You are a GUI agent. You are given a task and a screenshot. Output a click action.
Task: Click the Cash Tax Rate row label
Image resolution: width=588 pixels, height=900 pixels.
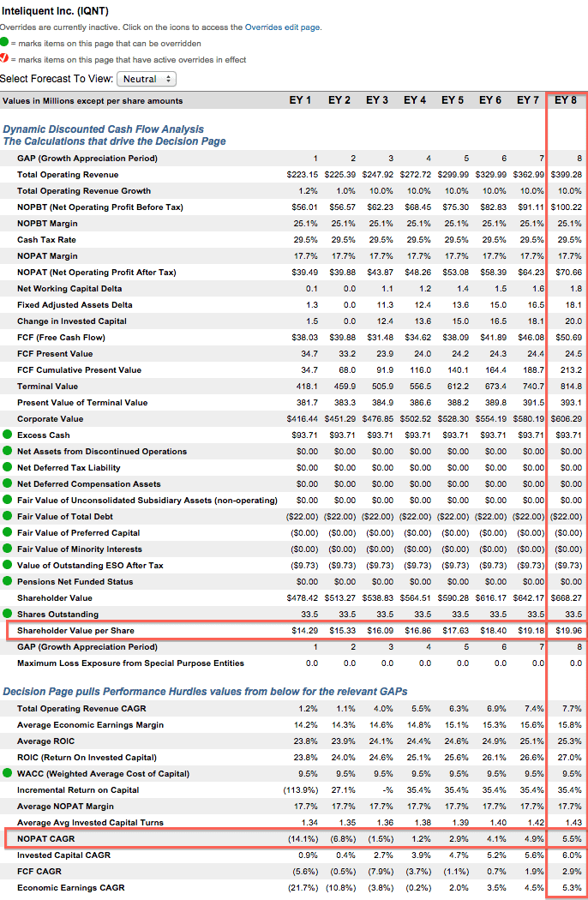pos(46,239)
